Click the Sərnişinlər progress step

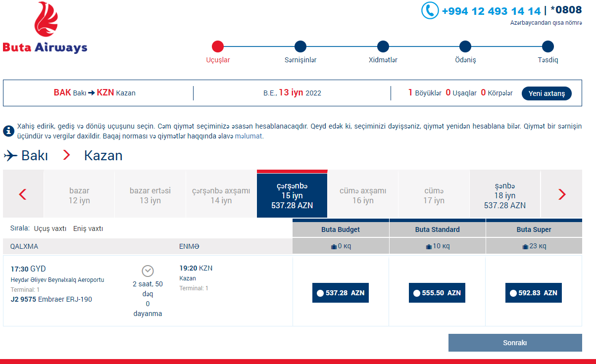(x=300, y=46)
